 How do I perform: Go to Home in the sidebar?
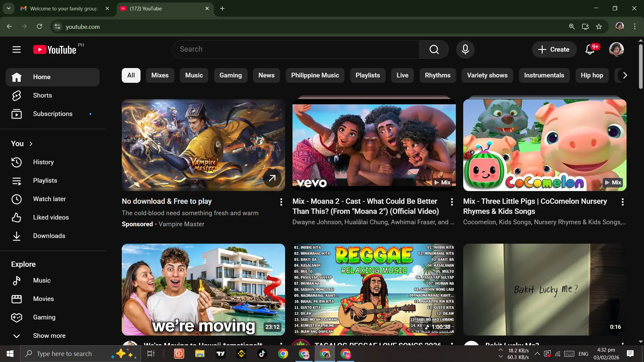(53, 77)
